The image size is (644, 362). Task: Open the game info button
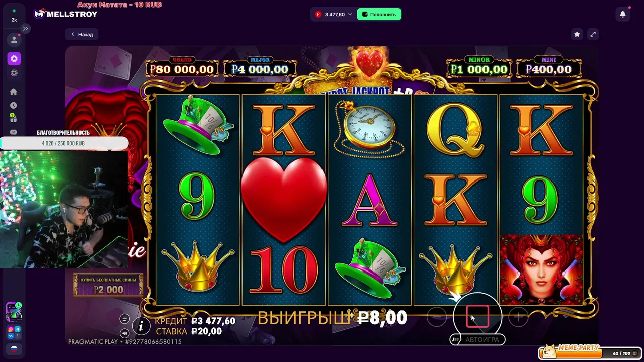[x=141, y=326]
